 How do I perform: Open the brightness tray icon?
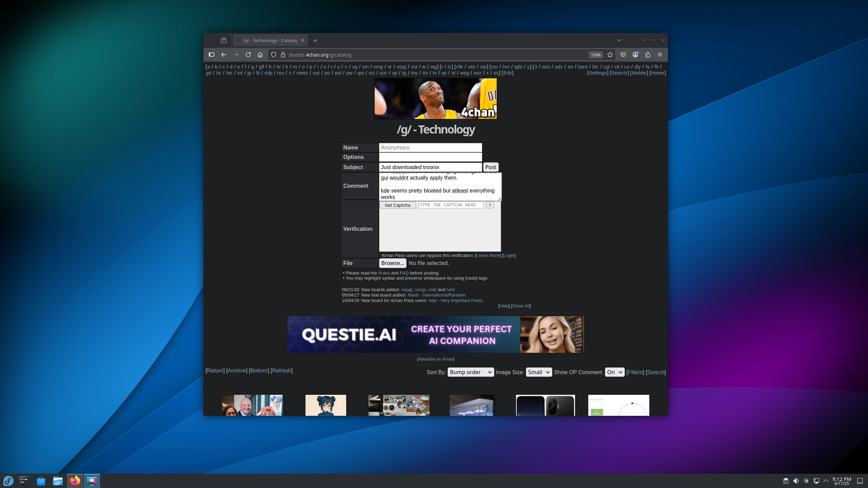point(806,481)
